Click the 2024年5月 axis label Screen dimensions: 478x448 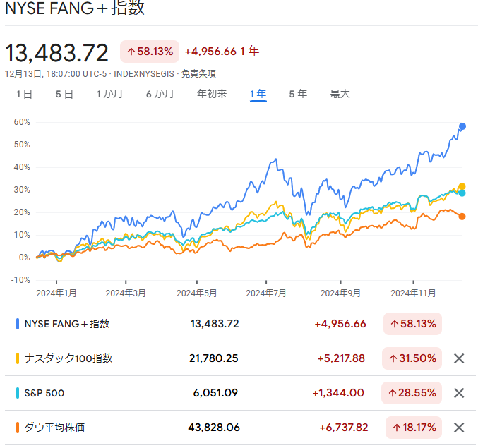(196, 293)
